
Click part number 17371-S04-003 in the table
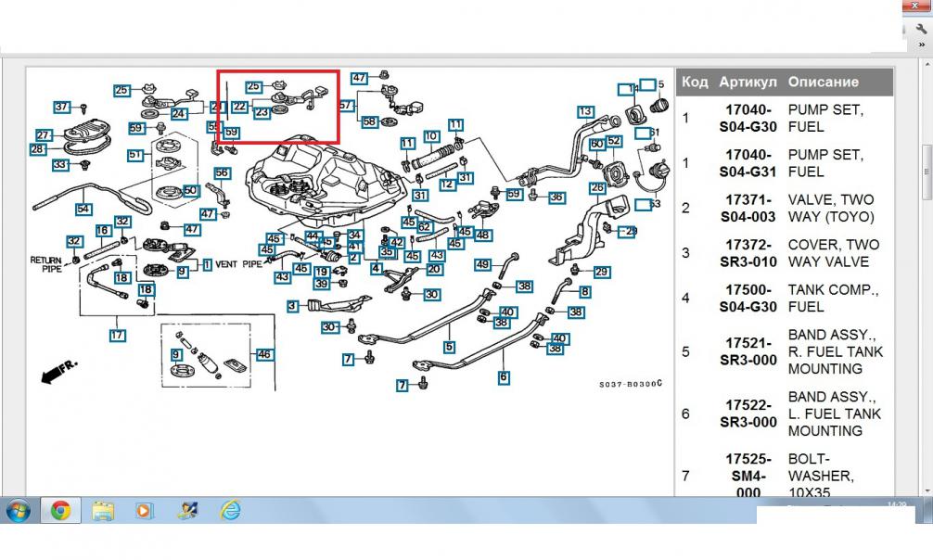(x=748, y=209)
